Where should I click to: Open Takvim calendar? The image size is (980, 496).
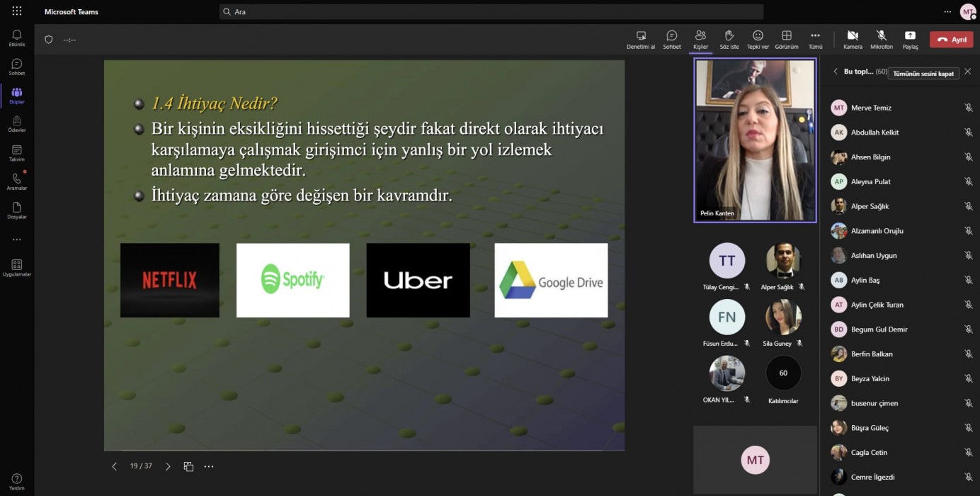pyautogui.click(x=17, y=153)
